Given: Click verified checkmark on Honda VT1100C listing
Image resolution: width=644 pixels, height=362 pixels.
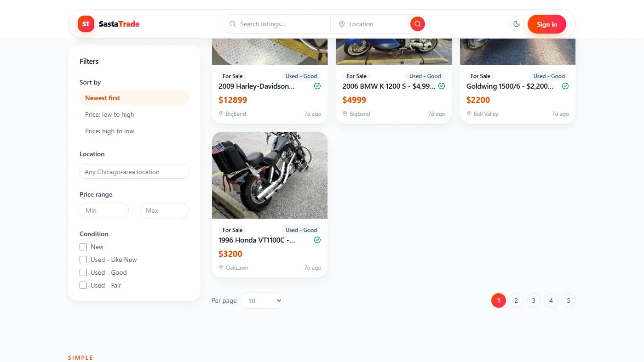Looking at the screenshot, I should point(317,240).
